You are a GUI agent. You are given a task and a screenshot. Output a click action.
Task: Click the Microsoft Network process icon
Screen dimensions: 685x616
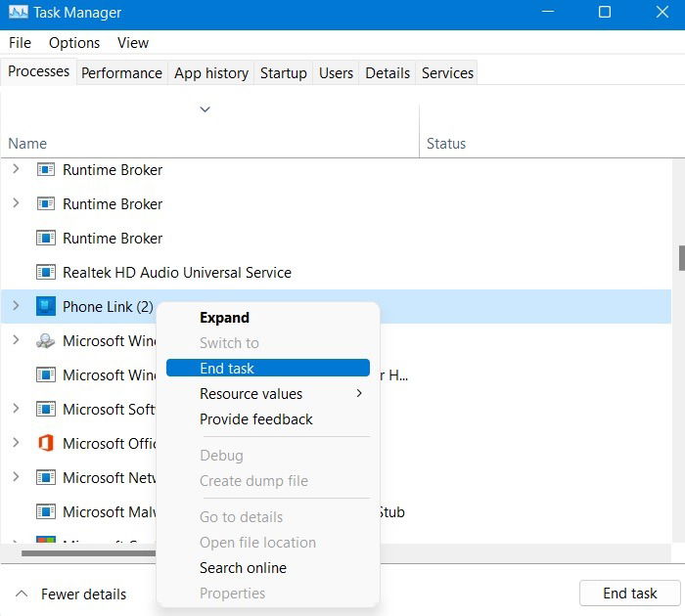[x=45, y=478]
